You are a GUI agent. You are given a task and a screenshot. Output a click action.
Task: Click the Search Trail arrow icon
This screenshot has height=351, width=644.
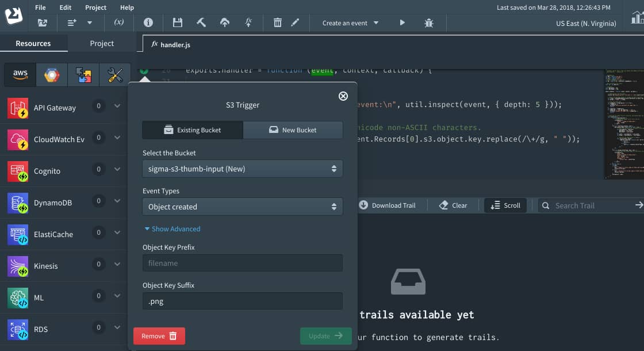coord(639,205)
